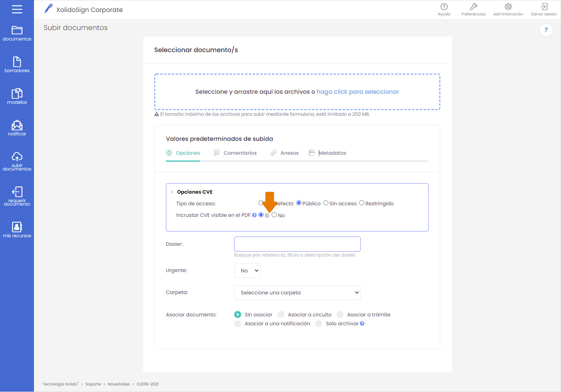Click the round question mark help button
561x392 pixels.
pyautogui.click(x=546, y=30)
